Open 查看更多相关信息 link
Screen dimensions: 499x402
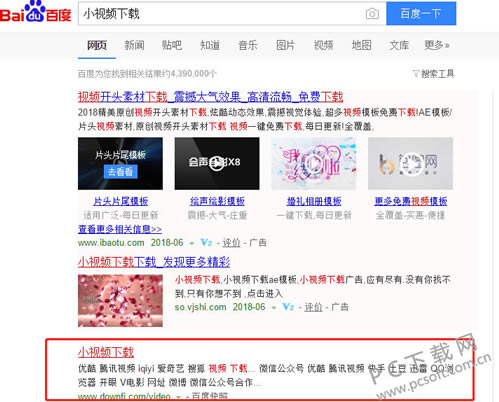[x=120, y=229]
